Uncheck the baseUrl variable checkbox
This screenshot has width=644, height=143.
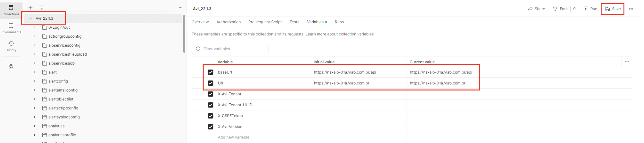pyautogui.click(x=210, y=72)
